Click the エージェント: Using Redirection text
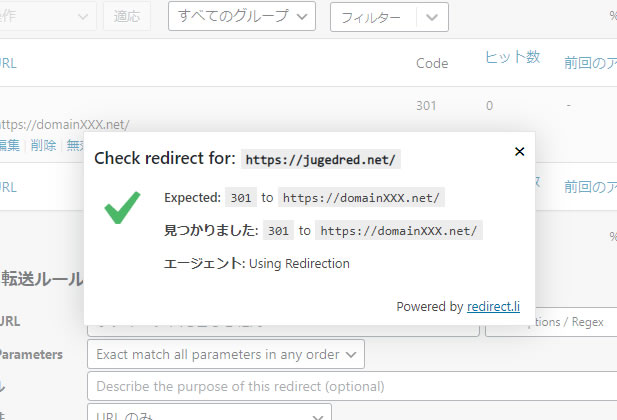 pyautogui.click(x=257, y=263)
